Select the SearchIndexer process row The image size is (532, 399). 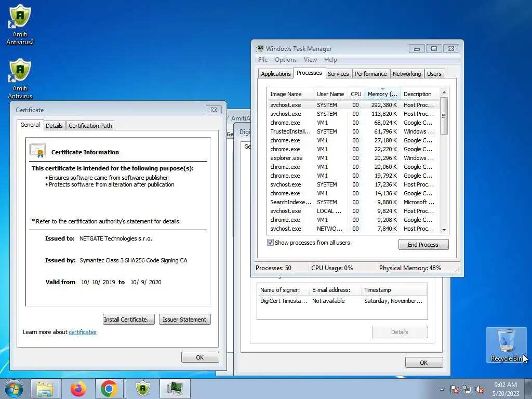[x=353, y=202]
